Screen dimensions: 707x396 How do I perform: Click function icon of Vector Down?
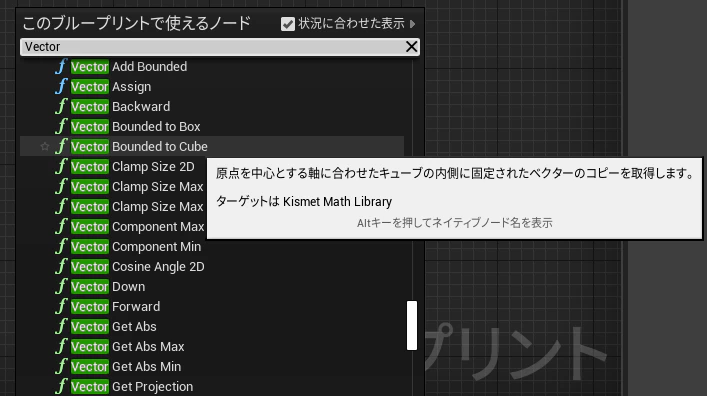[x=61, y=286]
